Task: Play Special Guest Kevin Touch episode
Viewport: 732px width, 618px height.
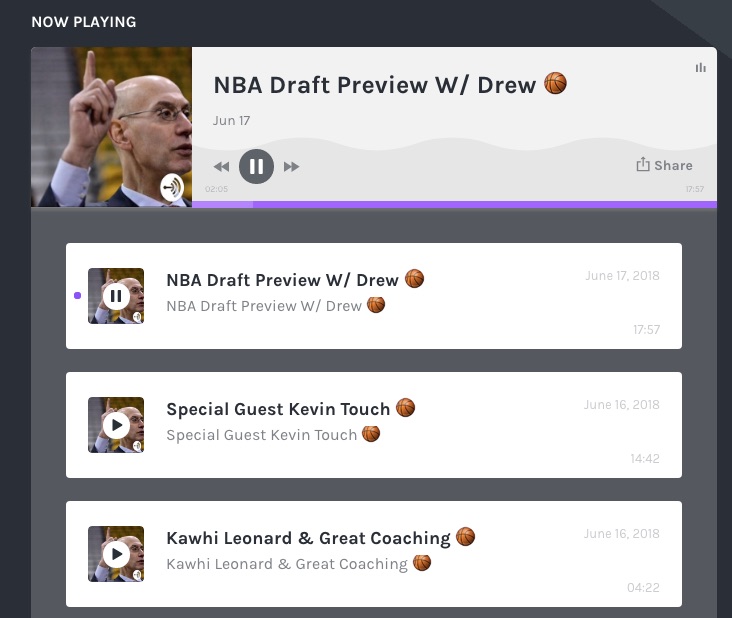Action: (116, 425)
